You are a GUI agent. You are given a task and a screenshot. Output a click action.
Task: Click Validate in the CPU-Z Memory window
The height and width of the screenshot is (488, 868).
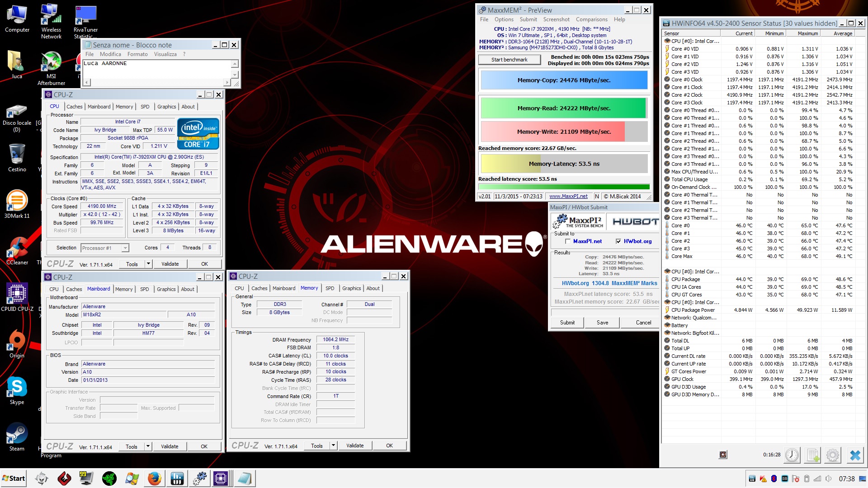click(x=355, y=446)
